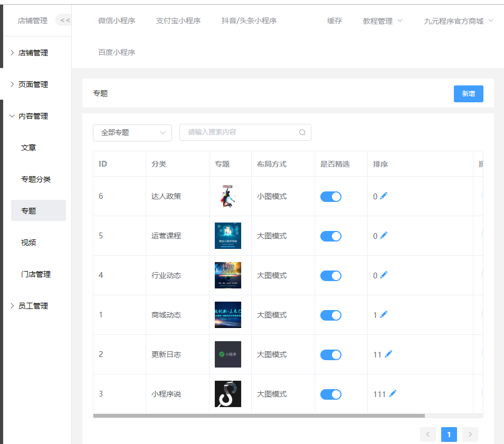Open 专题分类 in the sidebar menu
The image size is (504, 444).
(36, 179)
